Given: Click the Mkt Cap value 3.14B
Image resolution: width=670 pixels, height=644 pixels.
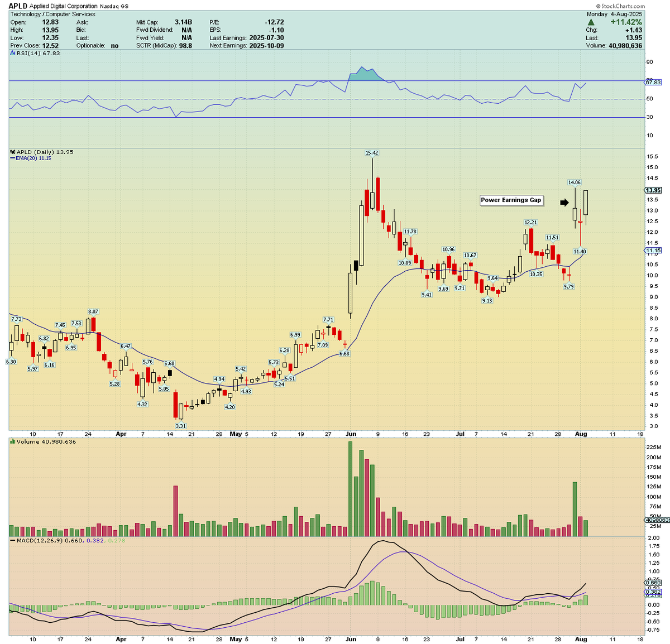Looking at the screenshot, I should 183,22.
